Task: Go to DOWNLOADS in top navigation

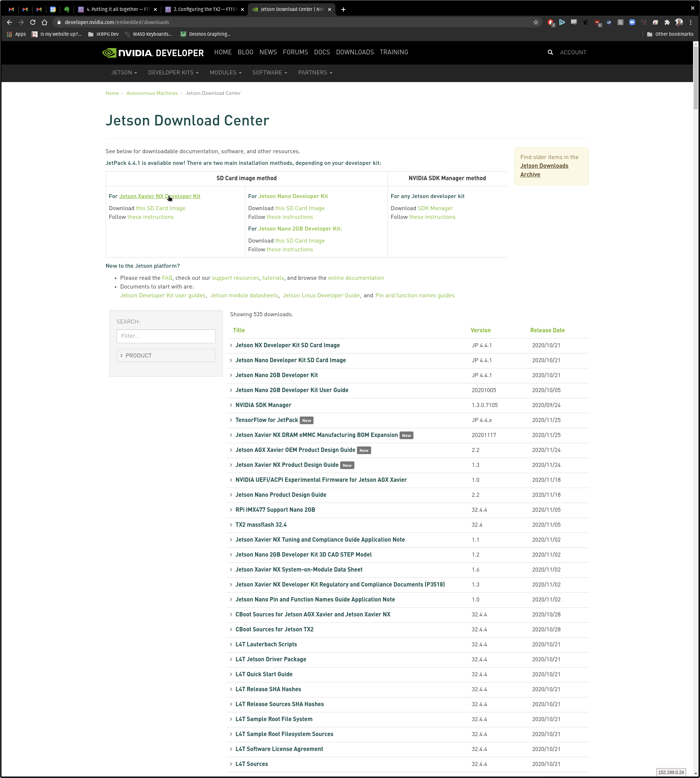Action: pyautogui.click(x=355, y=52)
